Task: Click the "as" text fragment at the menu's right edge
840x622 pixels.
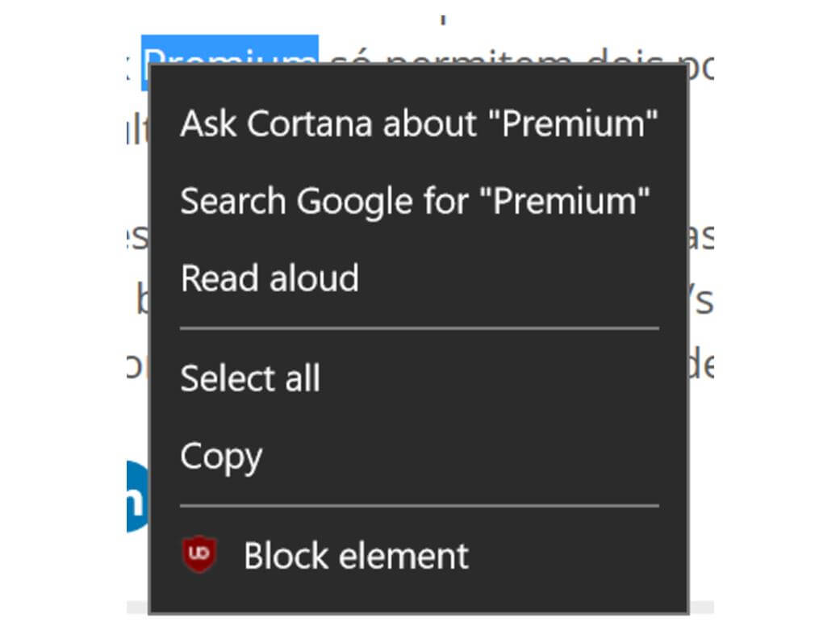Action: [701, 238]
